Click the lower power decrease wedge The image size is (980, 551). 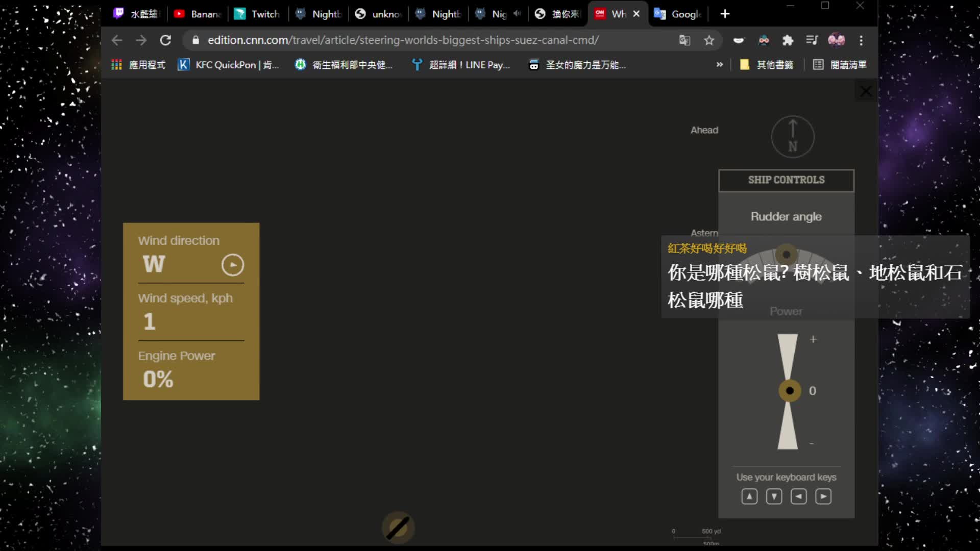788,426
